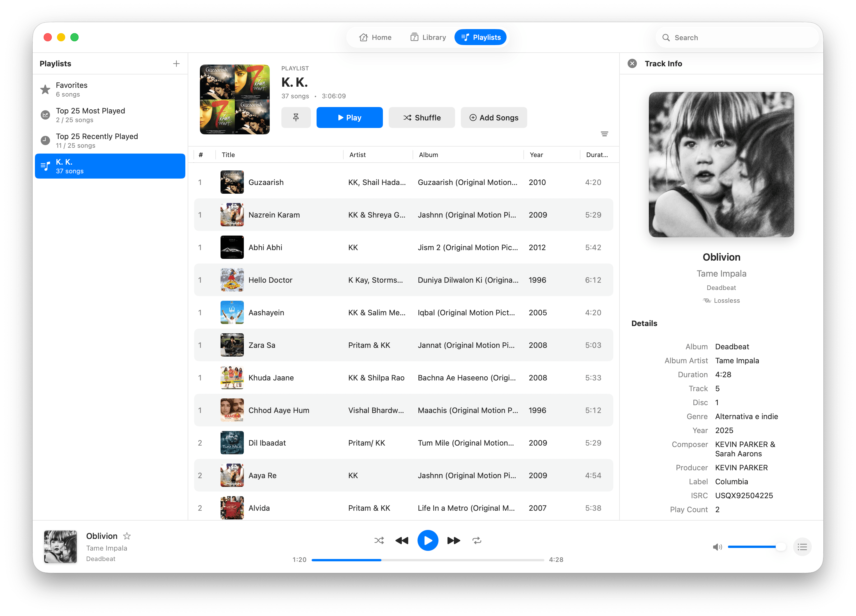
Task: Open the Home tab
Action: [x=375, y=37]
